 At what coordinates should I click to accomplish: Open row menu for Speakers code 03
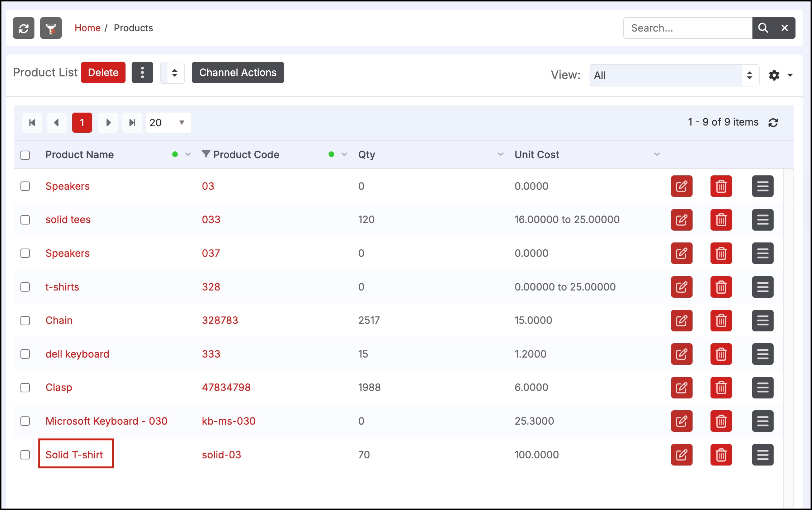[763, 186]
